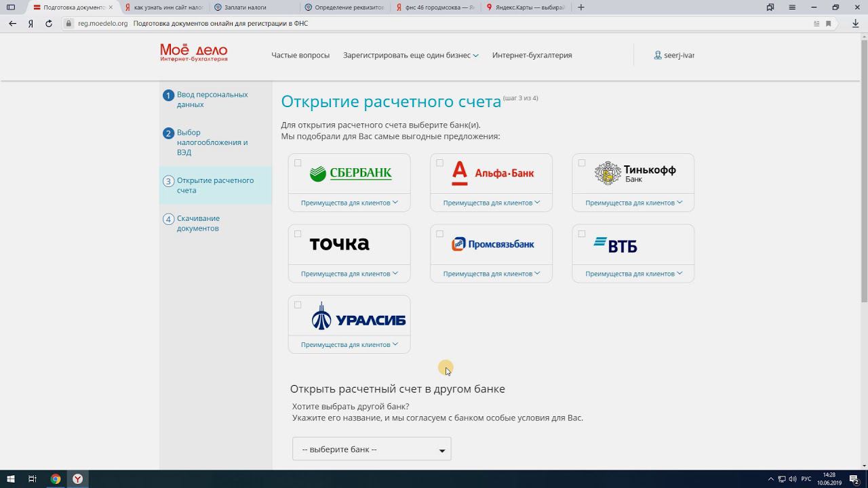
Task: Open Yandex Browser taskbar icon
Action: point(78,479)
